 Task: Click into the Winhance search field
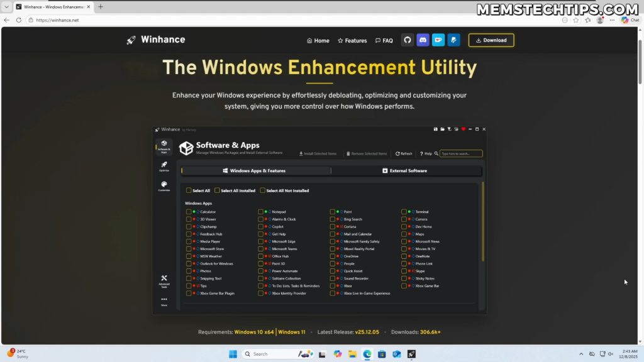(461, 153)
